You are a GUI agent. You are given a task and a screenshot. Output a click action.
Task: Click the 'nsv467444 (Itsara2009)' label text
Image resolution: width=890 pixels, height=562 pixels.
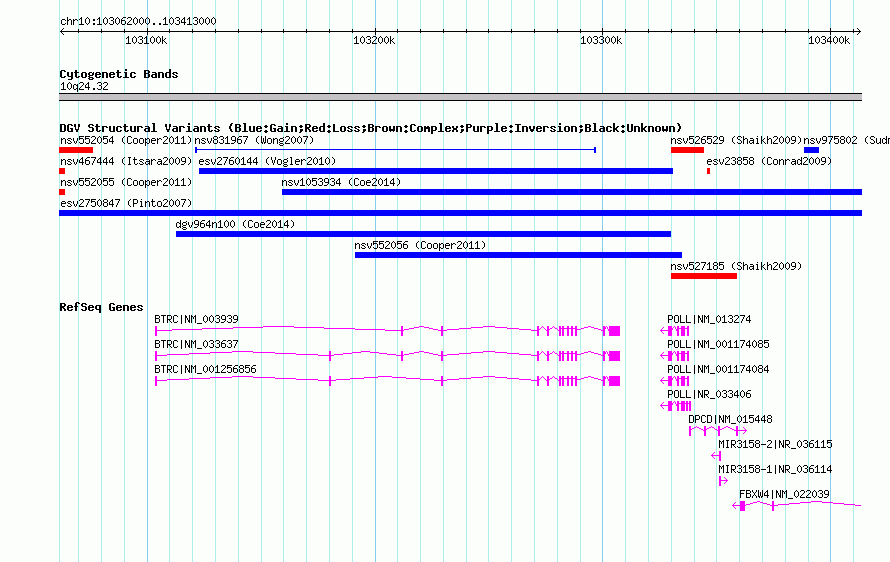coord(126,161)
